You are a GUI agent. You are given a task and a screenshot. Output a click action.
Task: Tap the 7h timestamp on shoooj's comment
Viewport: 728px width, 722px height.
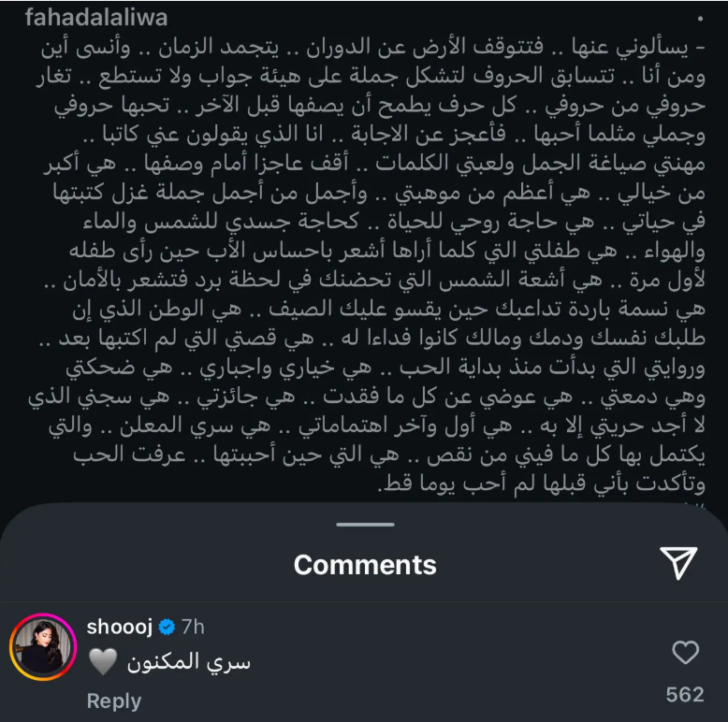click(x=193, y=627)
